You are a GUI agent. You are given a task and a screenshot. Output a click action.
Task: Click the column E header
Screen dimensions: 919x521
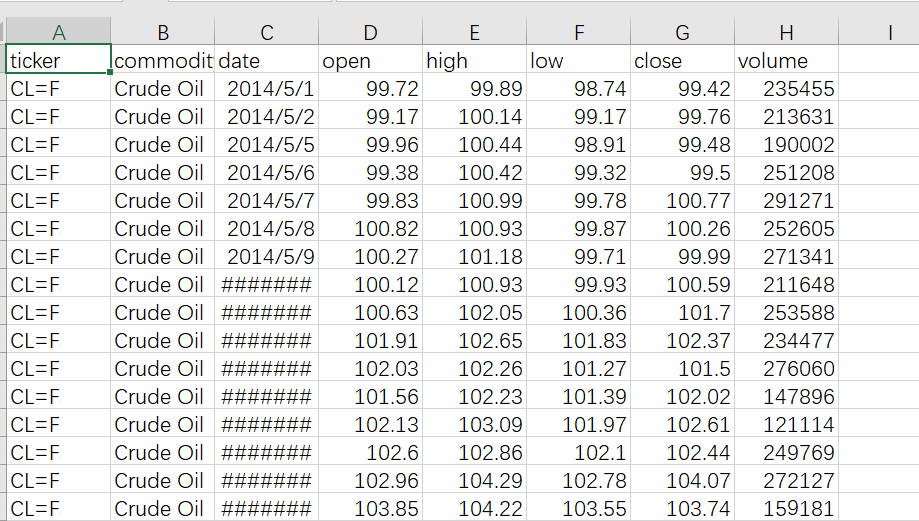474,33
